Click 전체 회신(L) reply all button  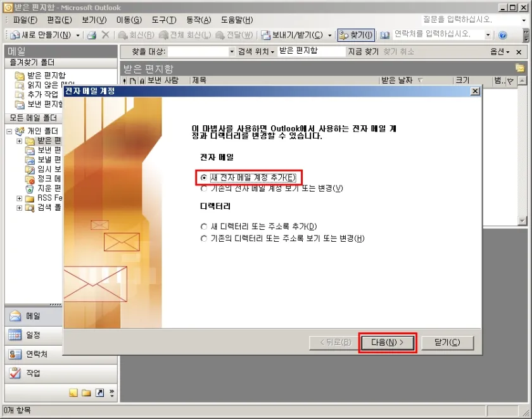point(185,35)
